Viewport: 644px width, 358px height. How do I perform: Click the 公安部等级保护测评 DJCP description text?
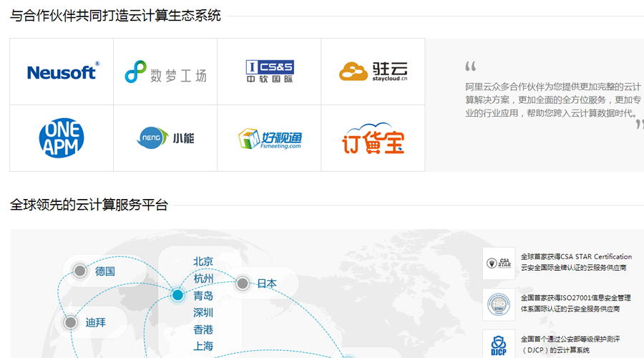tap(570, 344)
